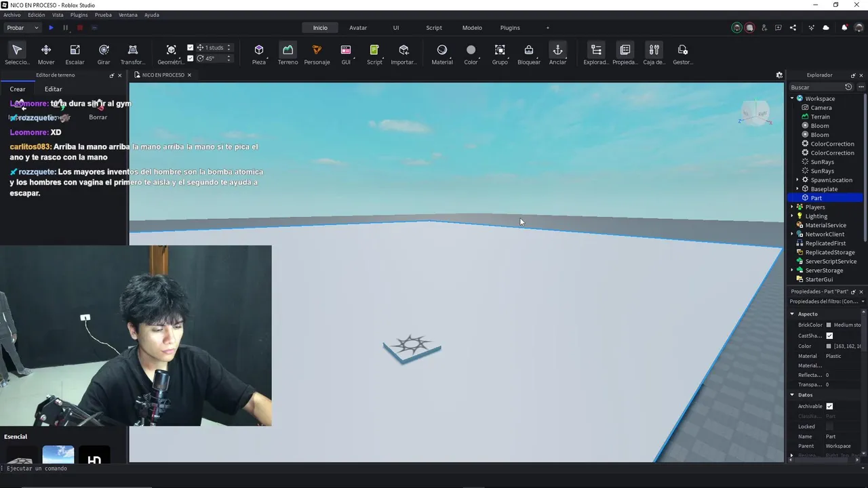Screen dimensions: 868x488
Task: Open the Archivo menu
Action: coord(12,15)
